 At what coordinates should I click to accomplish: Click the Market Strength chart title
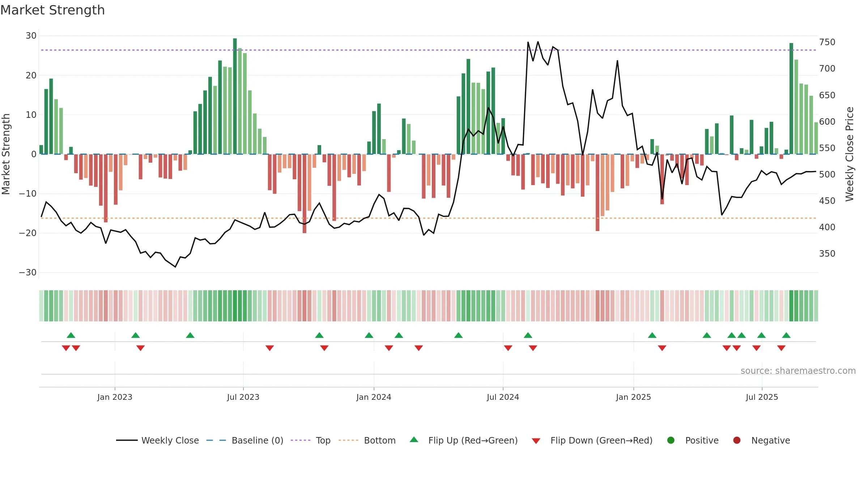pyautogui.click(x=52, y=10)
